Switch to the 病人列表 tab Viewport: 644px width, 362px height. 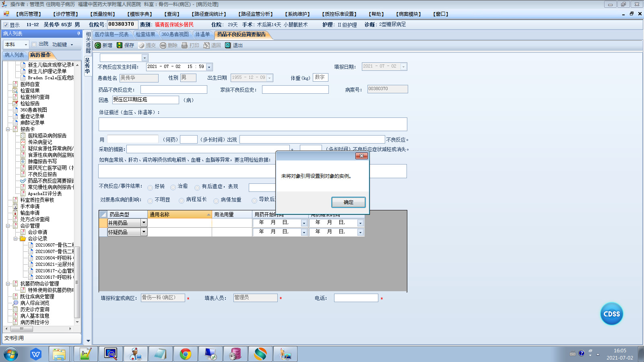tap(14, 55)
